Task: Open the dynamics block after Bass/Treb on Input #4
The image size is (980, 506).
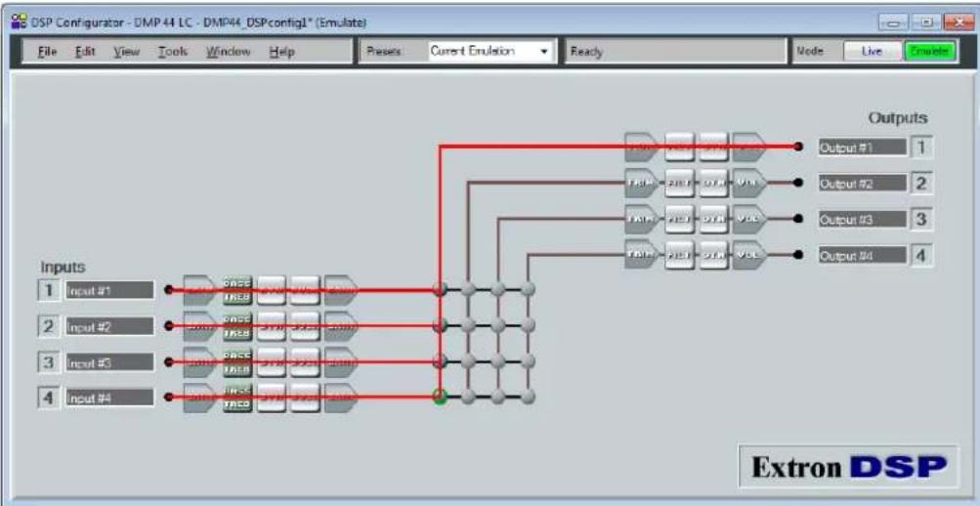Action: coord(272,398)
